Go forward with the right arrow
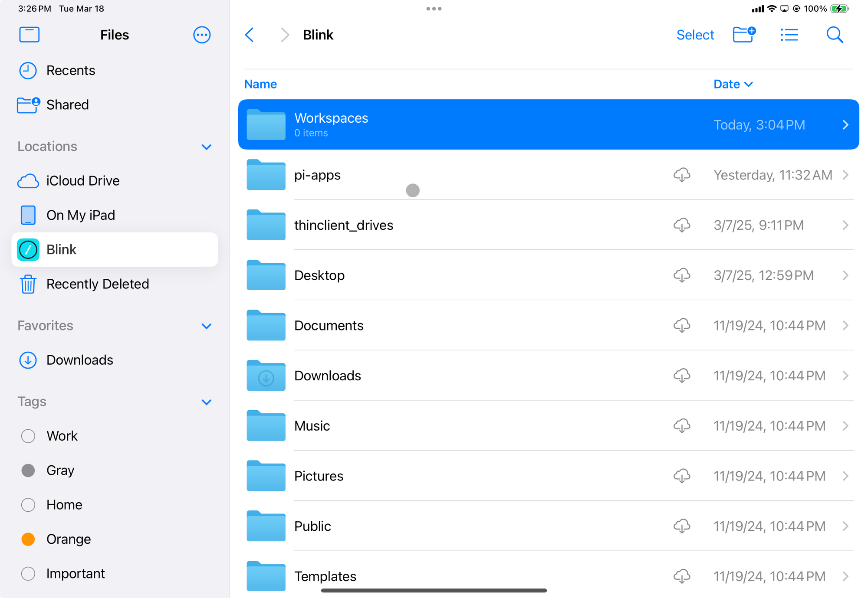 [x=285, y=35]
